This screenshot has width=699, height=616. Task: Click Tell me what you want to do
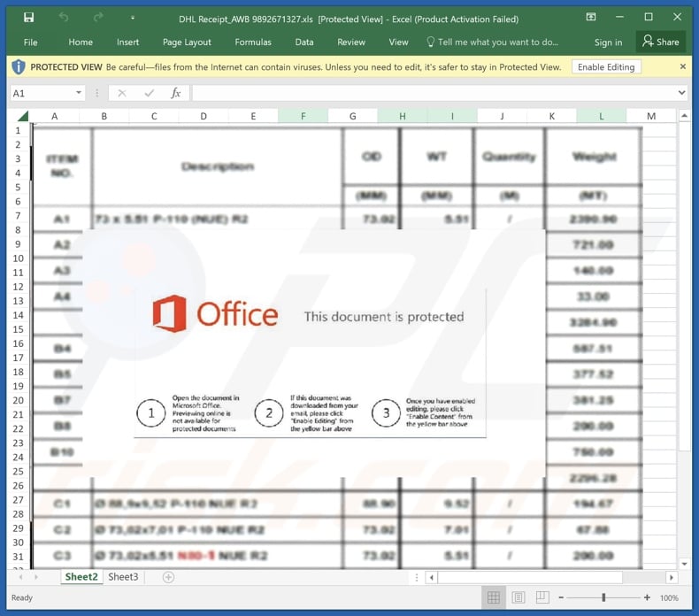click(492, 42)
